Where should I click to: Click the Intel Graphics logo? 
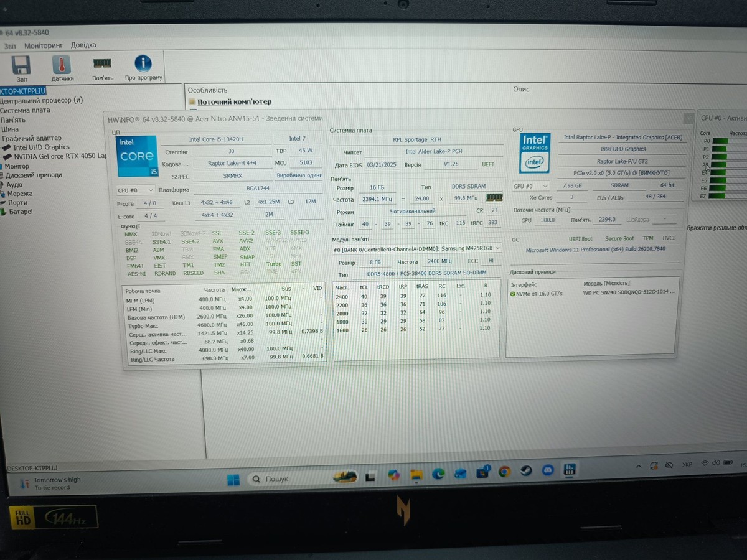(535, 153)
